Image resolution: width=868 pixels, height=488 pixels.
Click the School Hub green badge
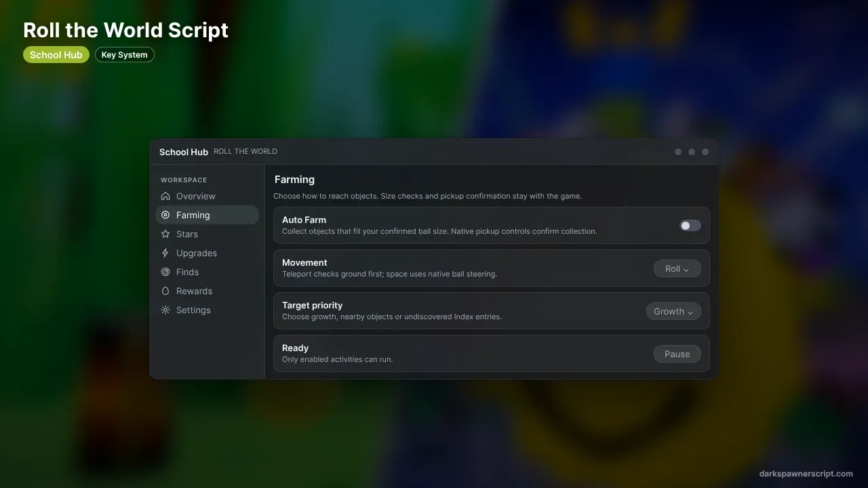56,55
